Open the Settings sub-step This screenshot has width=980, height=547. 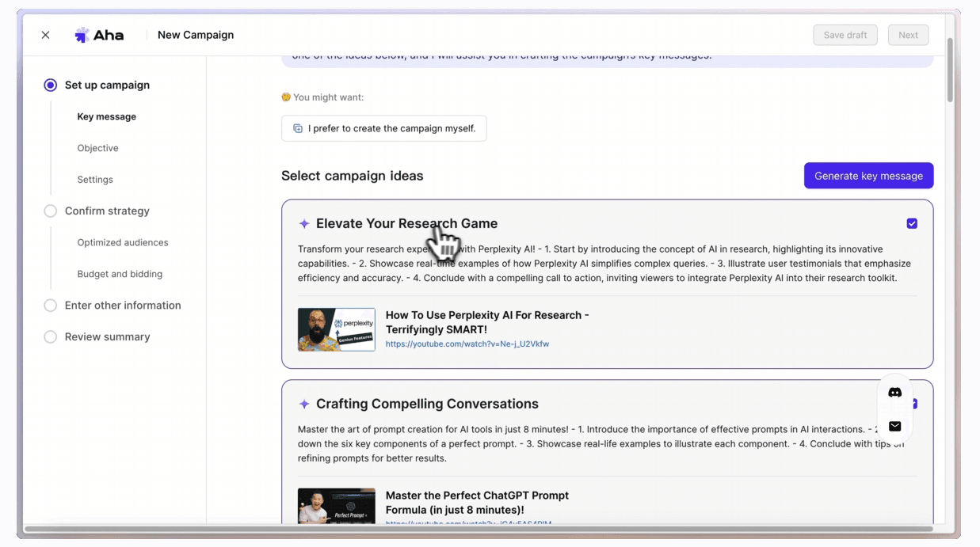coord(95,180)
